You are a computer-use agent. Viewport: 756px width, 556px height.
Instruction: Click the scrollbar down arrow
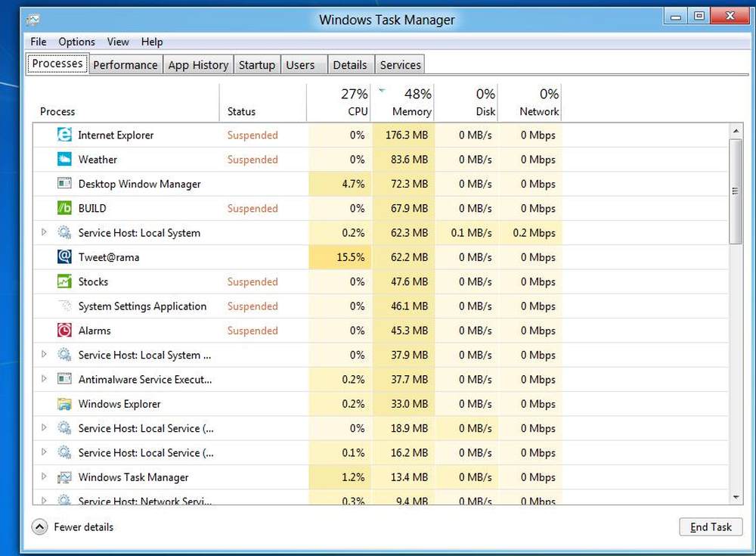click(736, 497)
